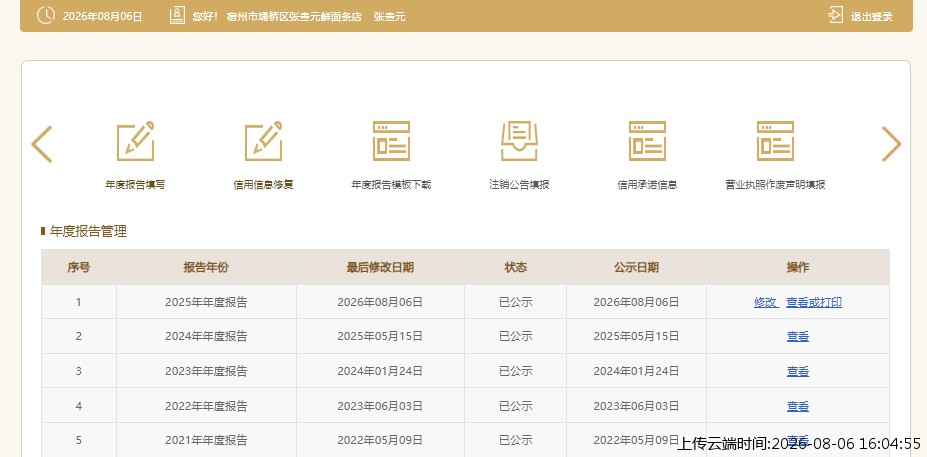Click the left carousel arrow
The image size is (927, 457).
(x=42, y=144)
